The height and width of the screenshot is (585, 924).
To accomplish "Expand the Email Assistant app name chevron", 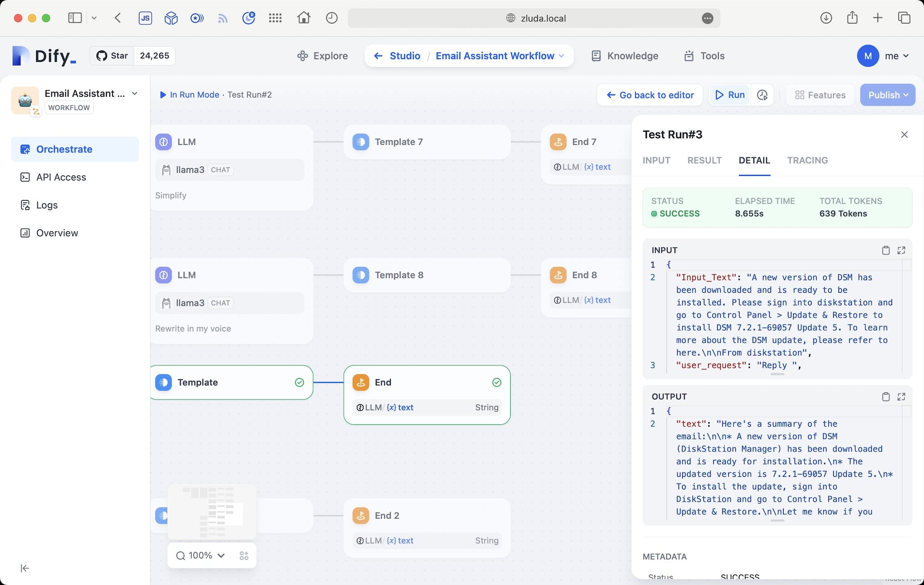I will 134,94.
